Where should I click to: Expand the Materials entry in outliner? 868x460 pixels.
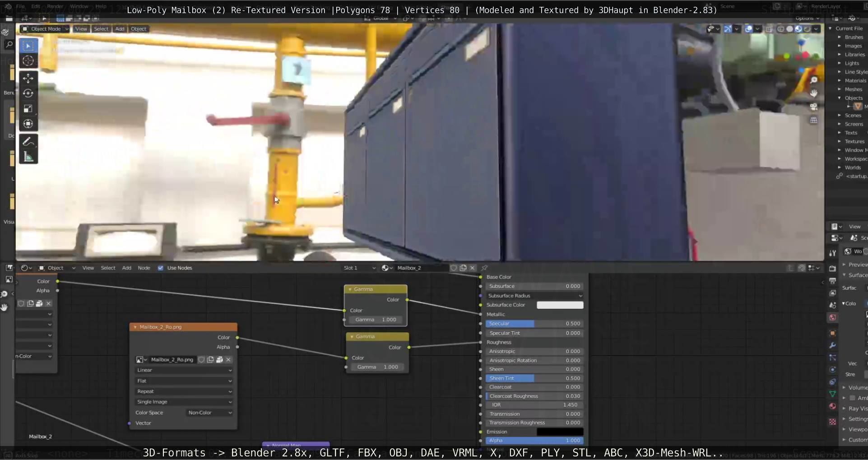coord(840,81)
